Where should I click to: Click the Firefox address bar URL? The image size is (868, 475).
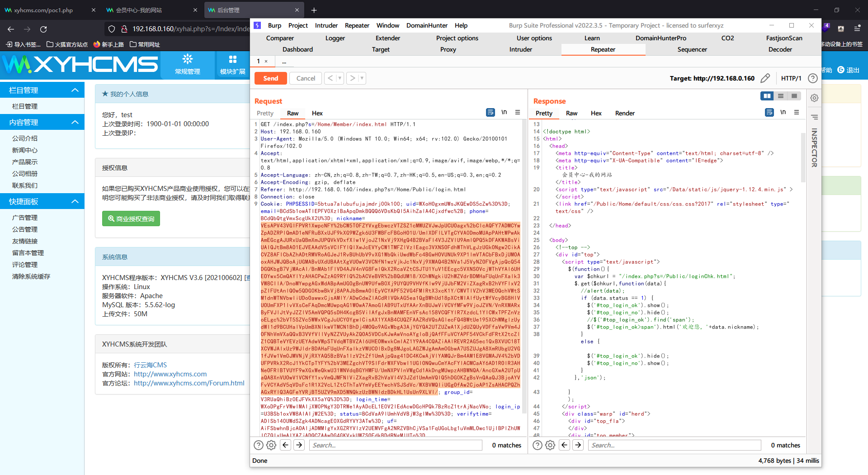pyautogui.click(x=190, y=29)
